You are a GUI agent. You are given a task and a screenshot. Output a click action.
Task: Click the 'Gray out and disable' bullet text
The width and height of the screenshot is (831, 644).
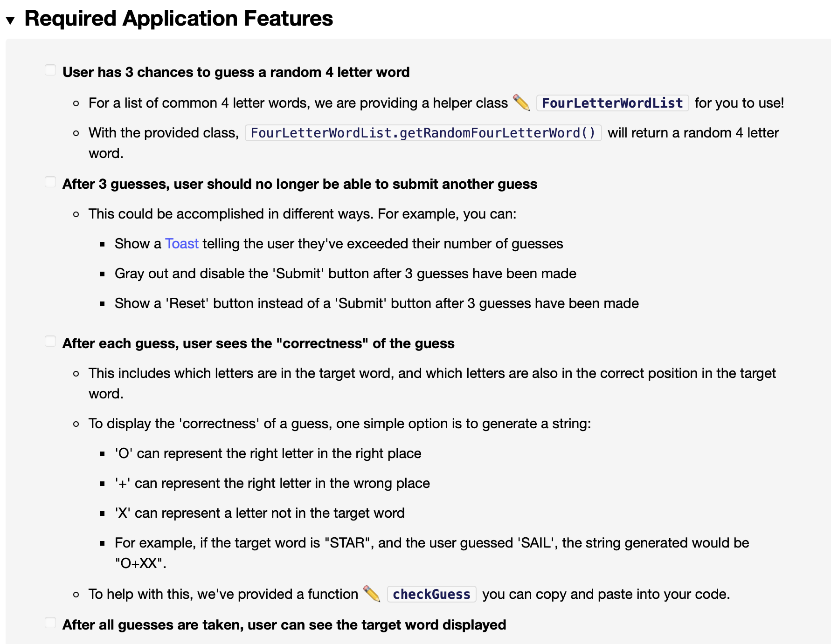(x=345, y=274)
